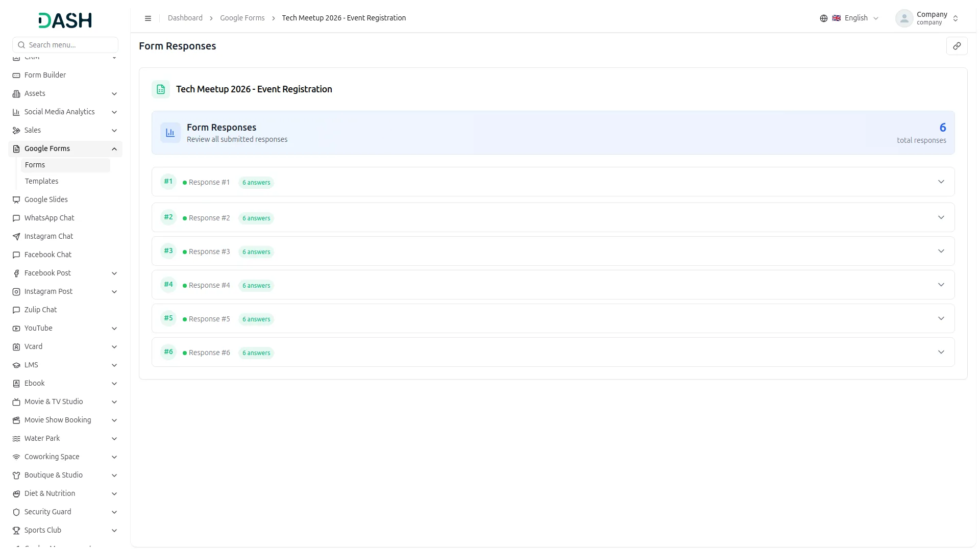This screenshot has height=551, width=980.
Task: Click the Google Slides sidebar icon
Action: [16, 200]
